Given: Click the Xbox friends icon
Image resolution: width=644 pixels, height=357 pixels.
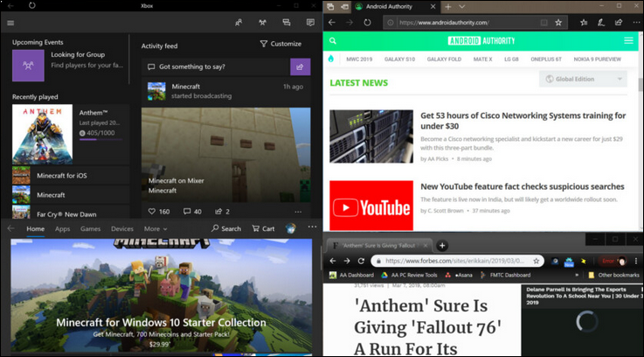Looking at the screenshot, I should click(239, 22).
